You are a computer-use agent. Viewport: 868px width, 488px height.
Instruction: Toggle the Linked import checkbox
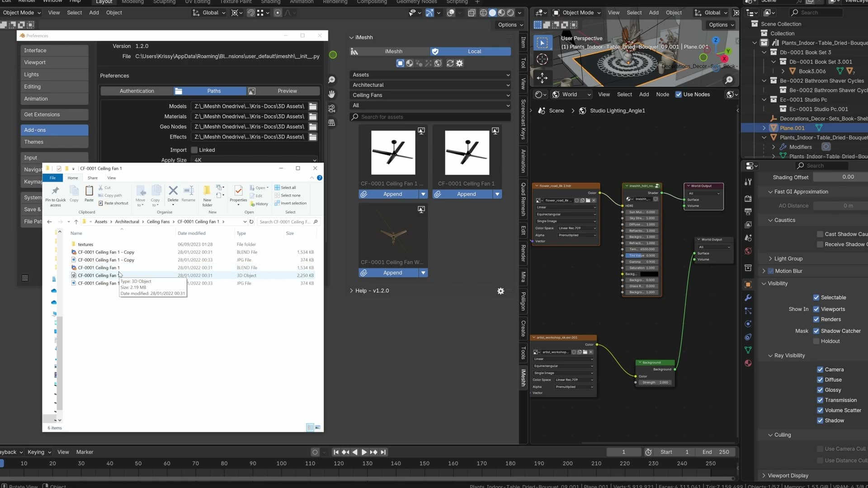pyautogui.click(x=194, y=150)
